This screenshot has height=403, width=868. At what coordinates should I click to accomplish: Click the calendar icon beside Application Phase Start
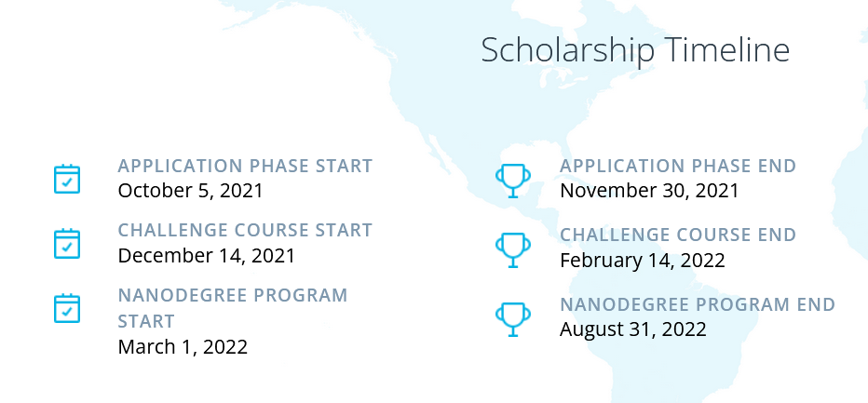pyautogui.click(x=67, y=179)
